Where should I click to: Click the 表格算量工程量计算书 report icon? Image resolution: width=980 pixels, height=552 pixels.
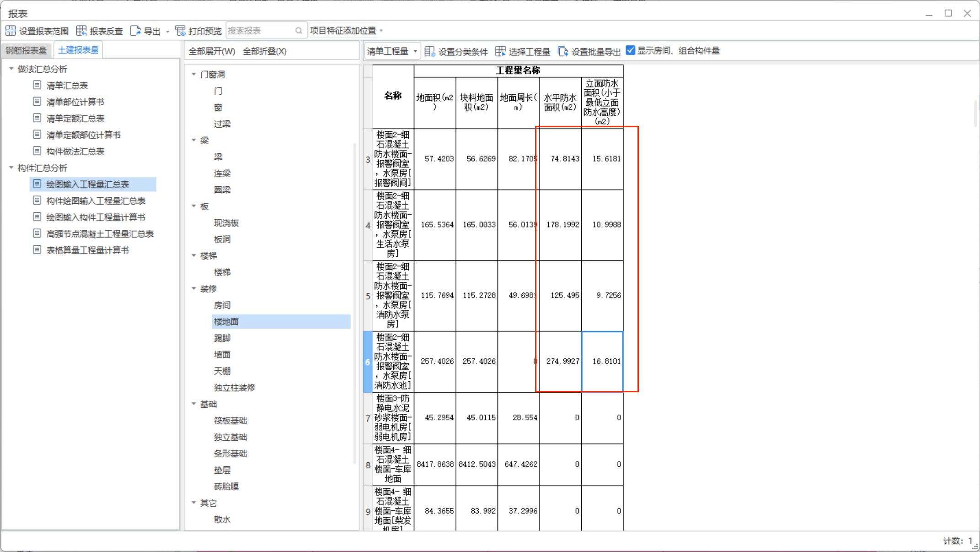pos(37,250)
